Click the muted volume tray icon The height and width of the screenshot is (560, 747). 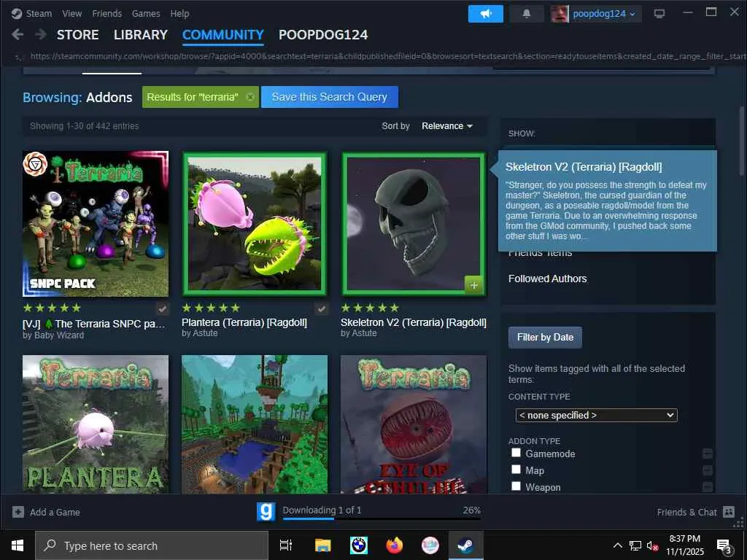point(652,545)
